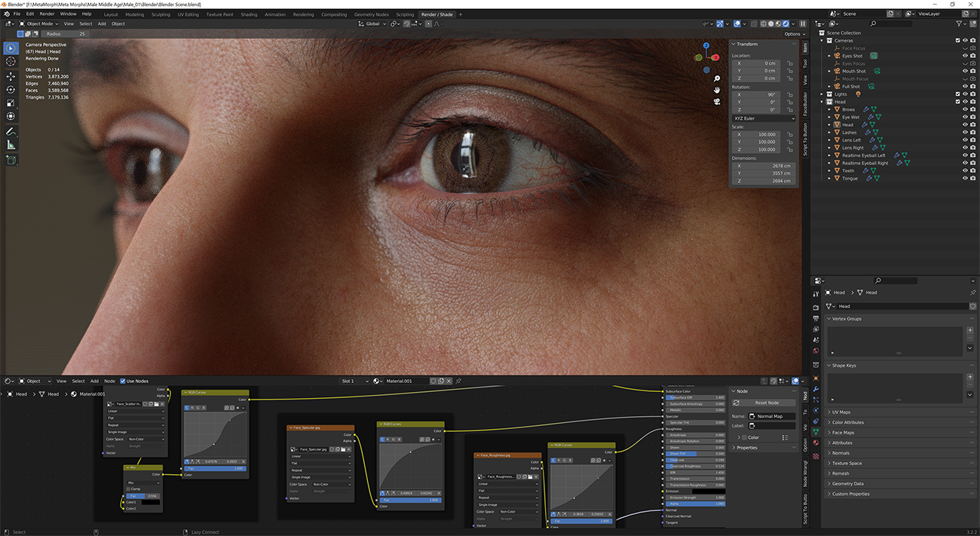The width and height of the screenshot is (980, 536).
Task: Open the Global transform orientation dropdown
Action: coord(372,23)
